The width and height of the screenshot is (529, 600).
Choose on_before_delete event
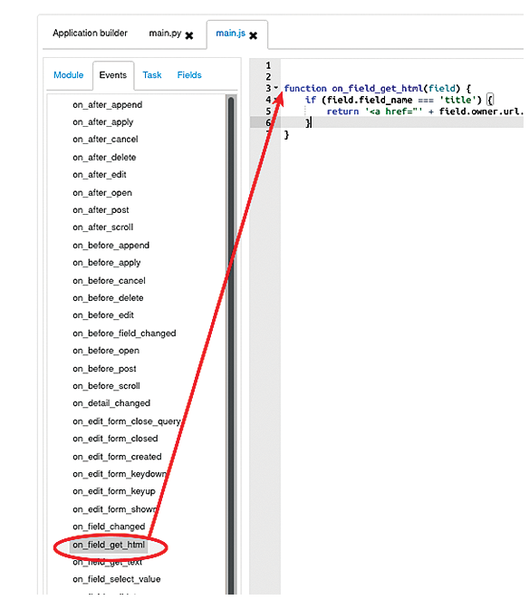click(108, 298)
